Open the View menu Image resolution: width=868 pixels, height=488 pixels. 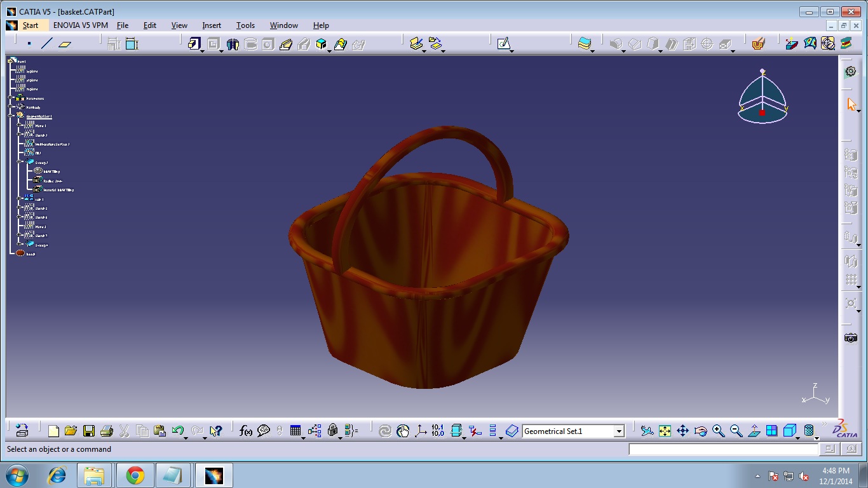pos(180,25)
